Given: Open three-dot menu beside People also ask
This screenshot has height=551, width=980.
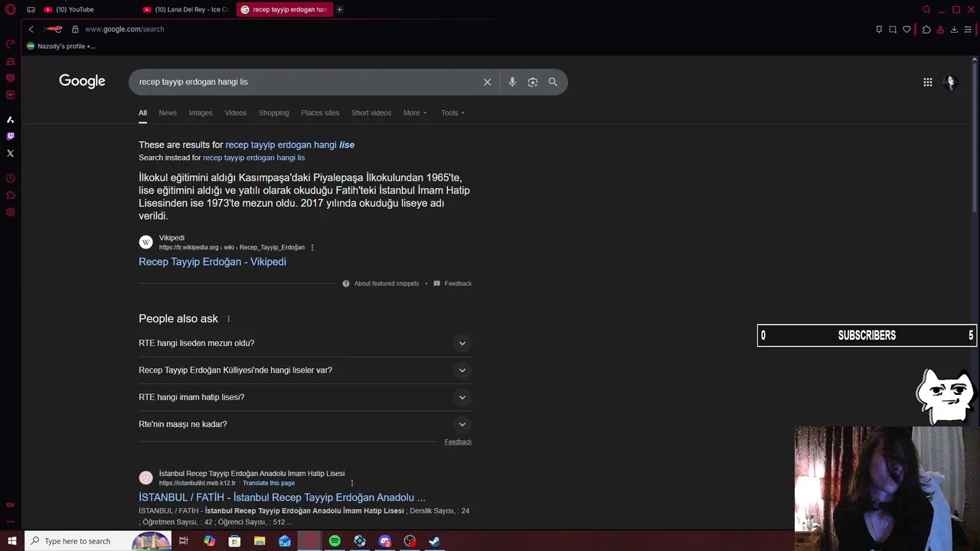Looking at the screenshot, I should tap(228, 319).
